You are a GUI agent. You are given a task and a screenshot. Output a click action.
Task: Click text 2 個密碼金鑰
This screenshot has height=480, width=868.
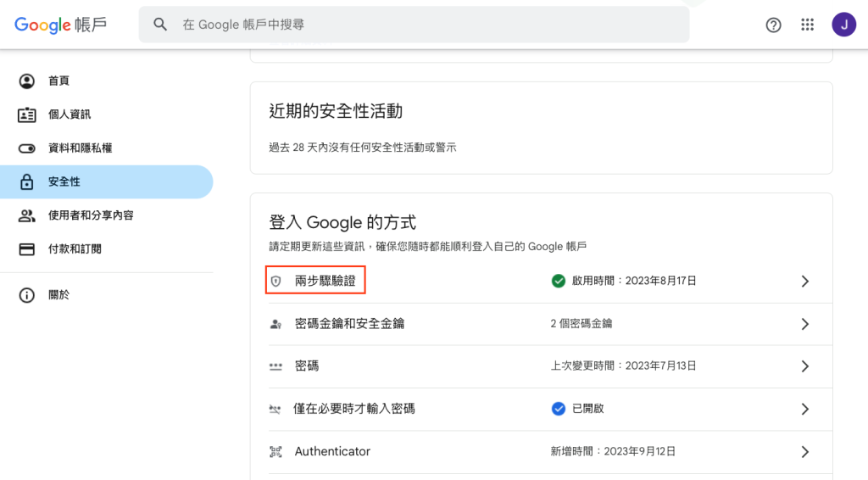581,323
